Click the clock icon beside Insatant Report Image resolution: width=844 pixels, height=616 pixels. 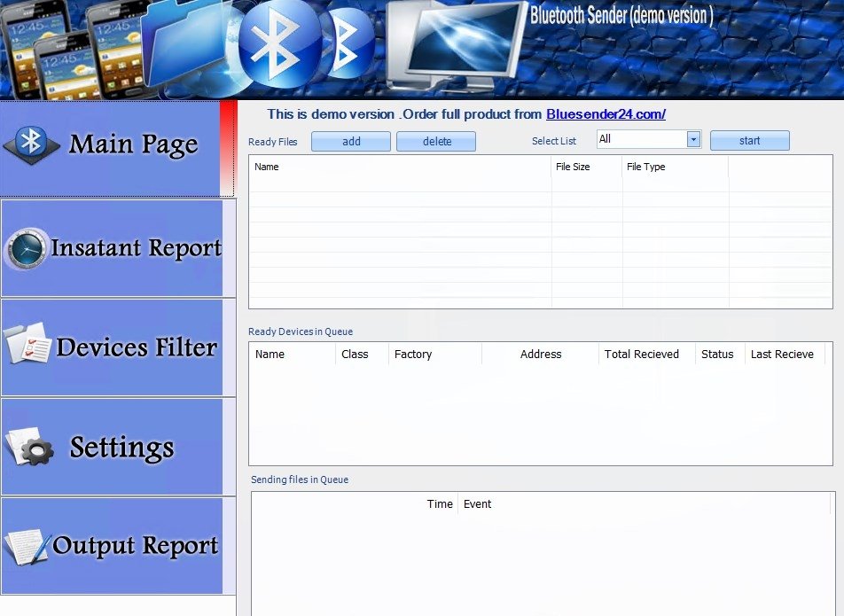coord(26,248)
